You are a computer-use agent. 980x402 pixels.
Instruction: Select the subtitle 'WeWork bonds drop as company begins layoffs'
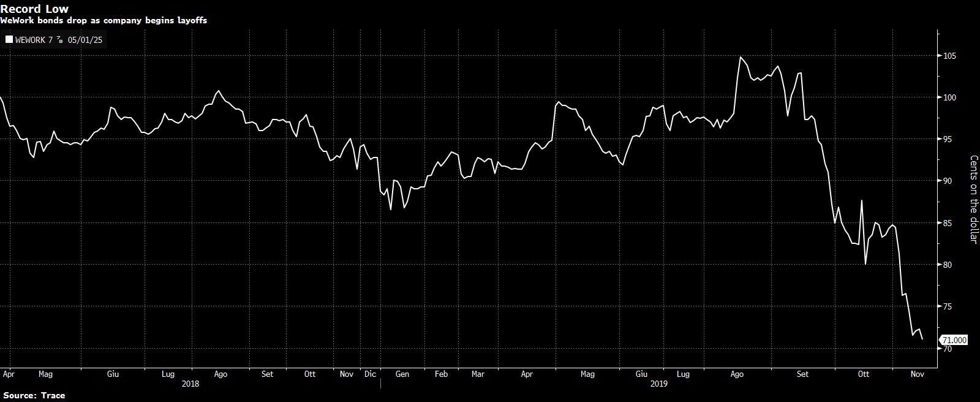[104, 21]
